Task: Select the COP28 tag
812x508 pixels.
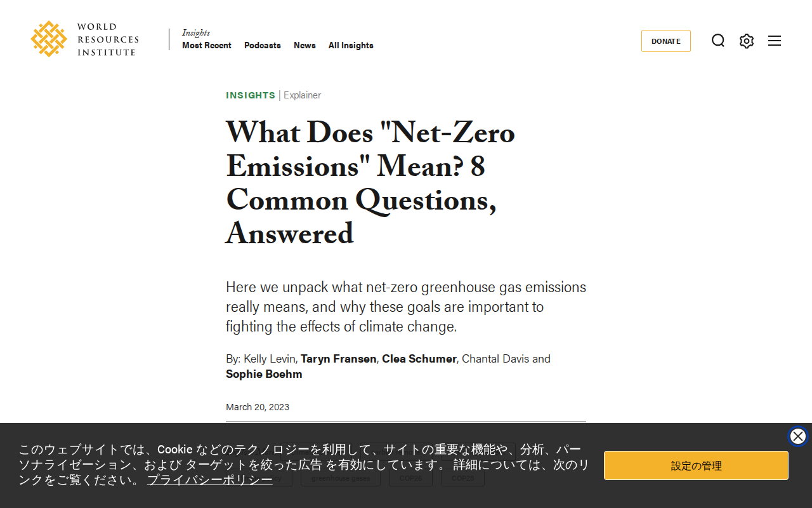Action: coord(462,478)
